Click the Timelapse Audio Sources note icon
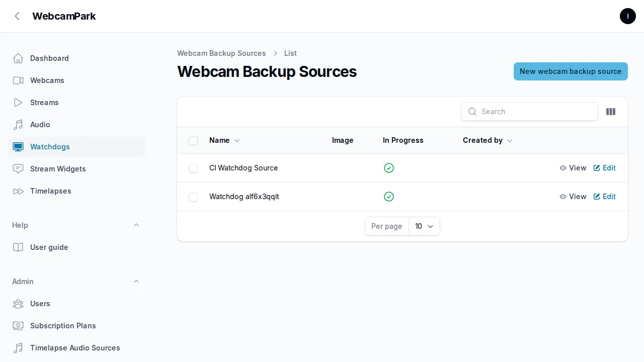644x362 pixels. 18,348
